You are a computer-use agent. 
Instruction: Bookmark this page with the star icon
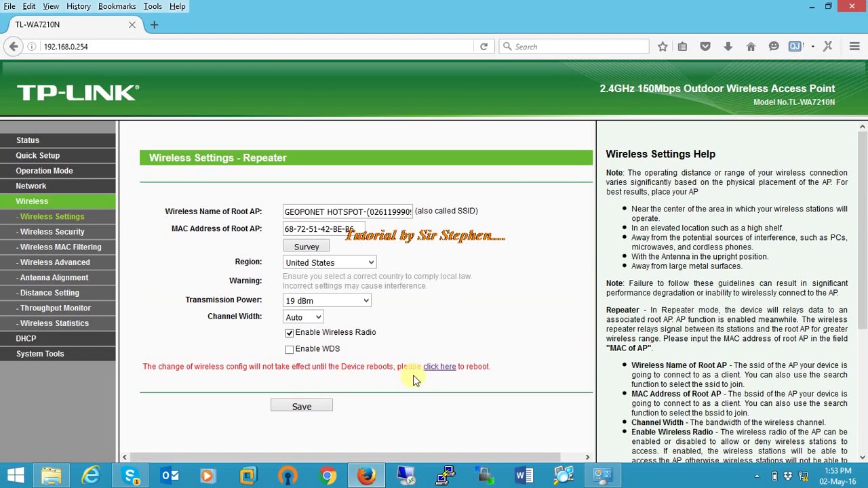click(663, 46)
